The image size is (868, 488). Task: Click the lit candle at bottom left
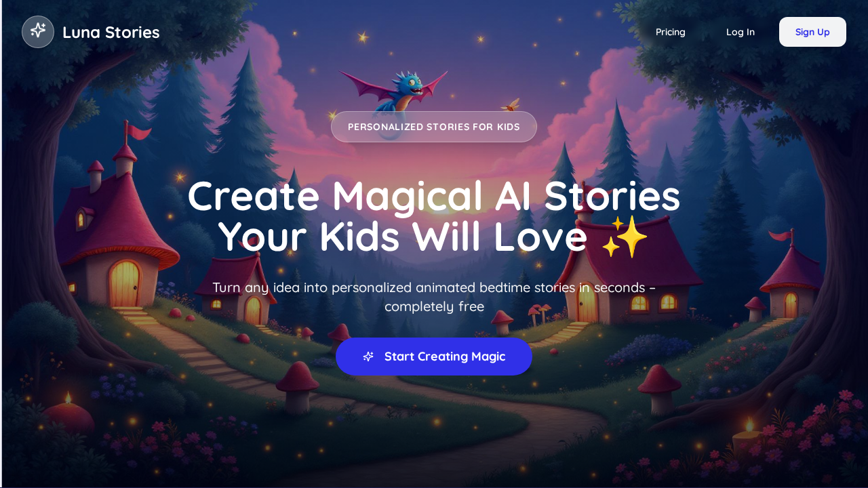point(68,413)
